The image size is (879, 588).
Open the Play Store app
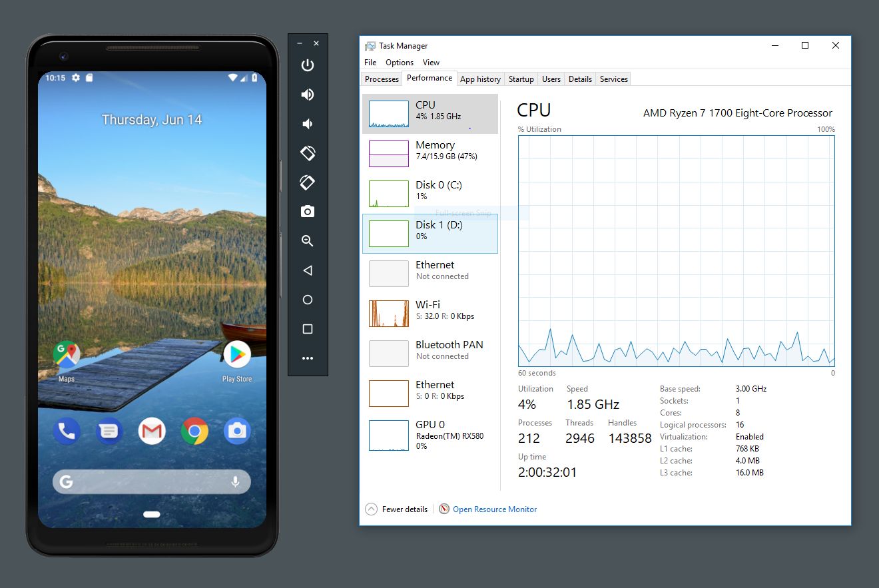[238, 354]
